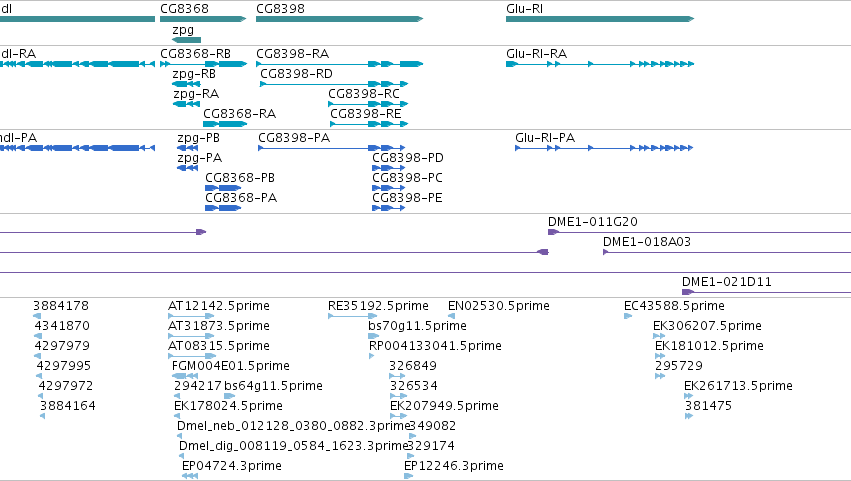851x481 pixels.
Task: Select feature 294217
Action: pyautogui.click(x=198, y=387)
